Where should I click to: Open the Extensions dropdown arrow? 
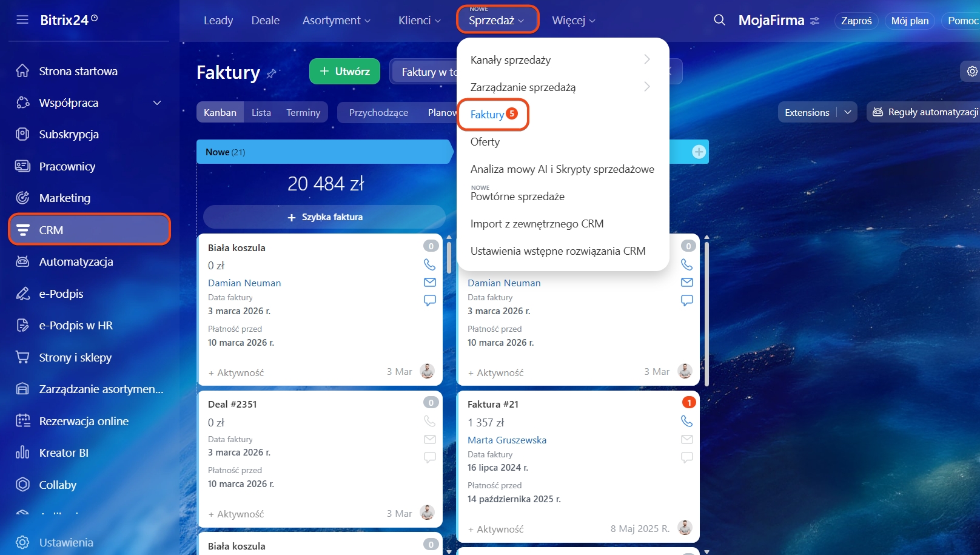(x=848, y=112)
